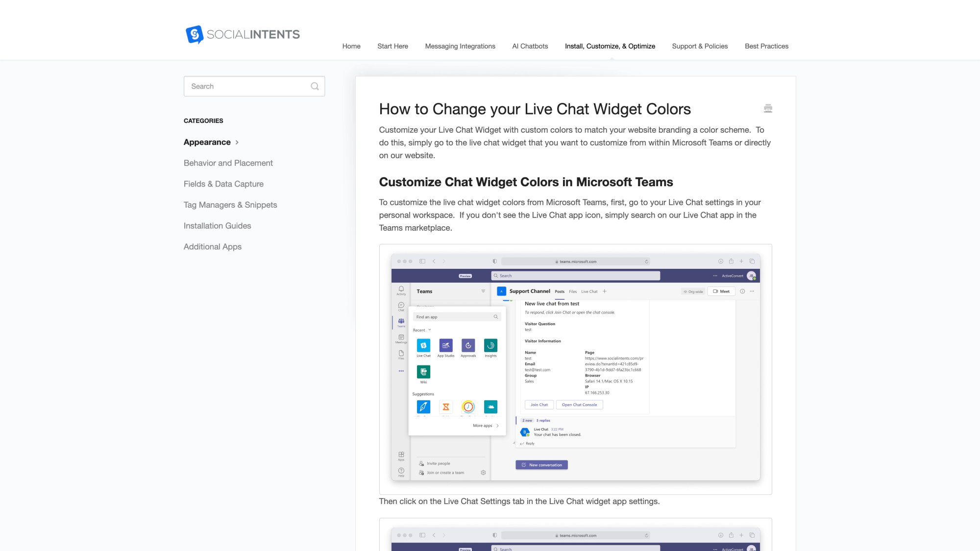This screenshot has height=551, width=980.
Task: Click the settings gear next to Join or create a team
Action: click(x=483, y=472)
